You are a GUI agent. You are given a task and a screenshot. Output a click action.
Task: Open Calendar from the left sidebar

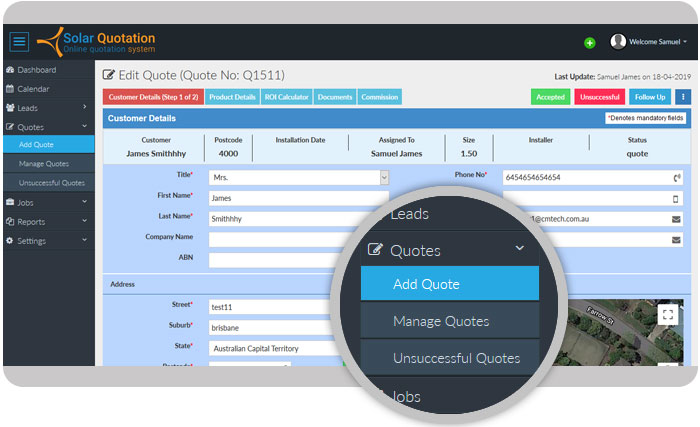click(x=33, y=89)
